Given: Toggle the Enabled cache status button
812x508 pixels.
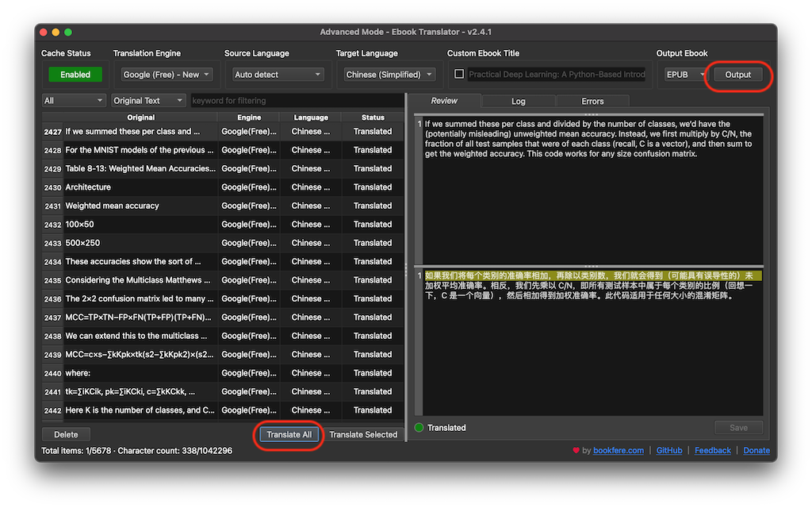Looking at the screenshot, I should (75, 74).
